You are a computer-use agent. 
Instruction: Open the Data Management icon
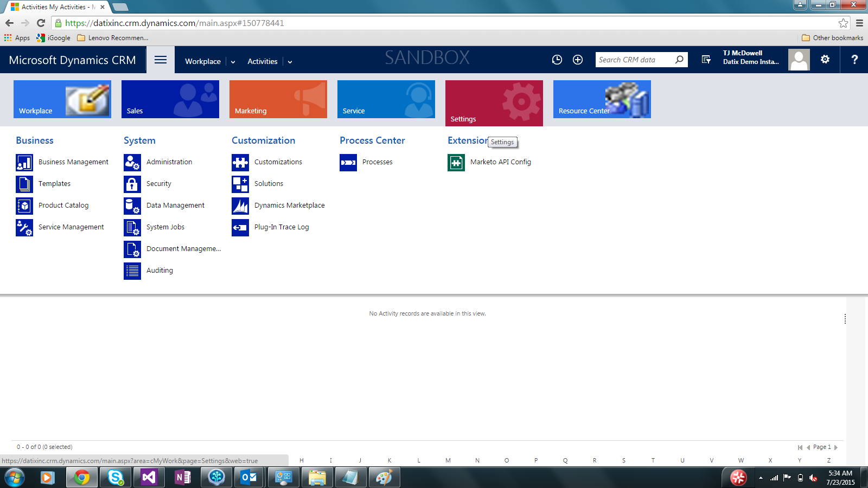[132, 206]
